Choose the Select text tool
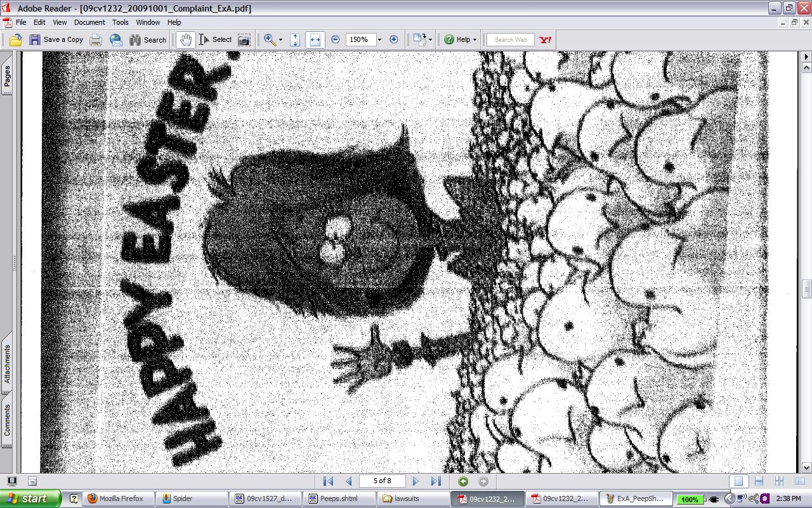The height and width of the screenshot is (508, 812). 216,39
